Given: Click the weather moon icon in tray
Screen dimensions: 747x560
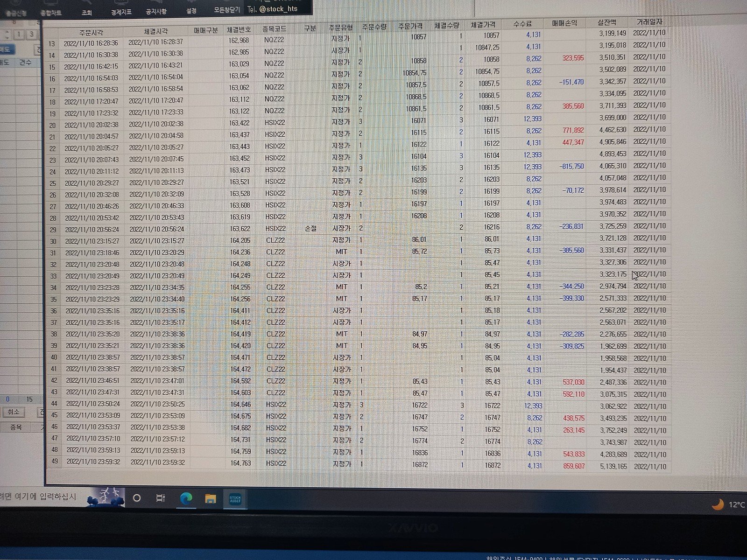Looking at the screenshot, I should point(718,504).
